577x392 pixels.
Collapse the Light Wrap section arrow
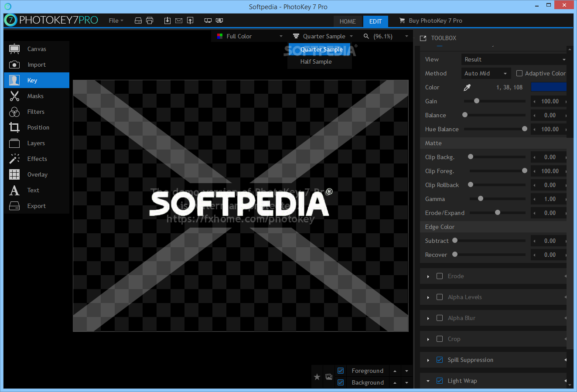428,381
